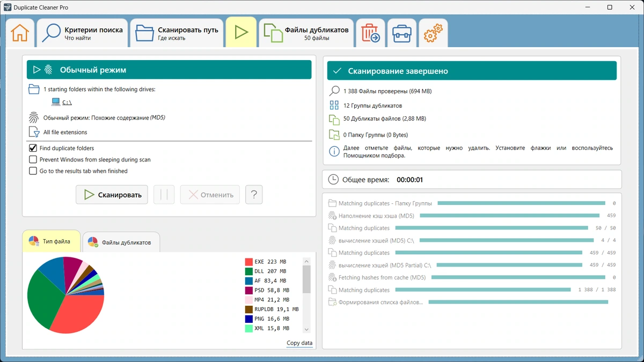Viewport: 644px width, 362px height.
Task: Open the file removal trash-bin tab
Action: click(370, 33)
